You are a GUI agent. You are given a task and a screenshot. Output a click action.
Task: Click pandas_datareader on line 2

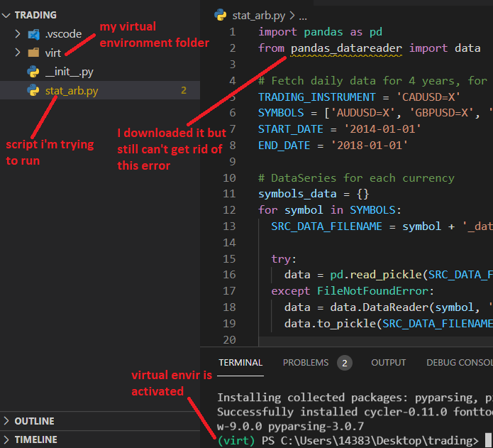pyautogui.click(x=346, y=48)
